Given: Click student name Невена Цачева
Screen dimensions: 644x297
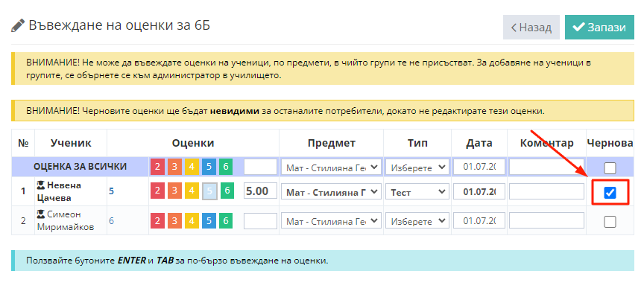Looking at the screenshot, I should [x=59, y=191].
